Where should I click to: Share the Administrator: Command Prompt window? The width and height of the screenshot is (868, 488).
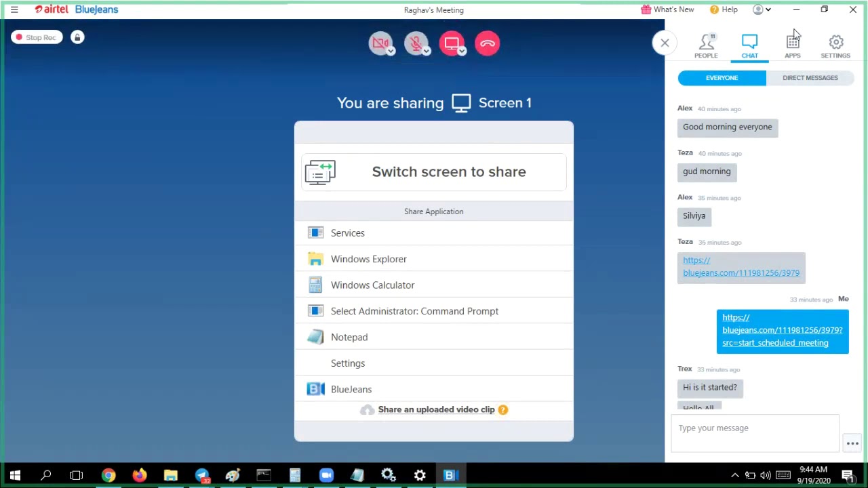tap(434, 311)
